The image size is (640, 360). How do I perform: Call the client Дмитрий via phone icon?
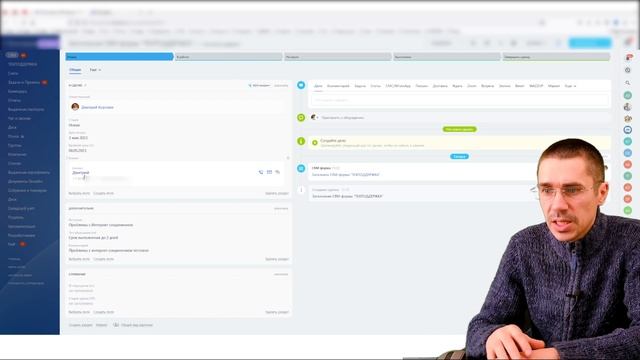pyautogui.click(x=261, y=172)
